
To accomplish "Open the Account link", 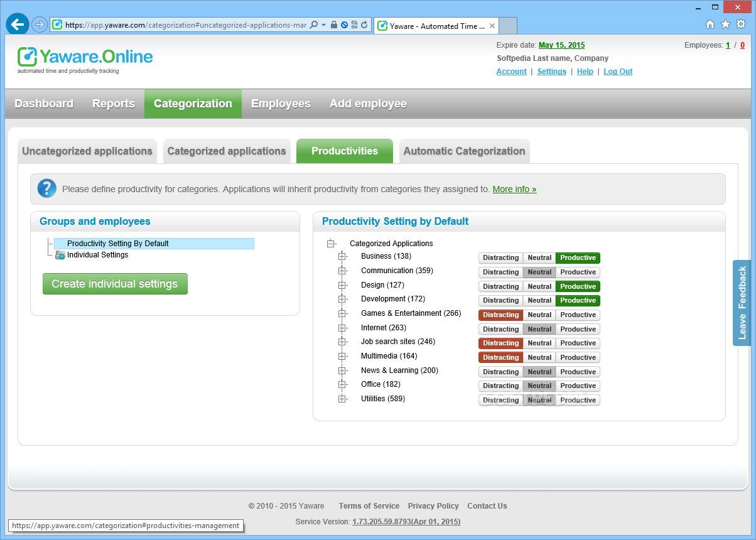I will [x=511, y=72].
